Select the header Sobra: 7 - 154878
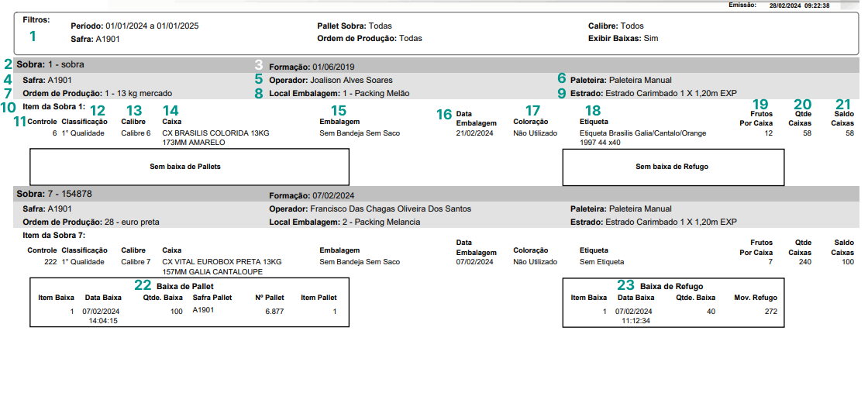Image resolution: width=868 pixels, height=393 pixels. click(x=54, y=194)
